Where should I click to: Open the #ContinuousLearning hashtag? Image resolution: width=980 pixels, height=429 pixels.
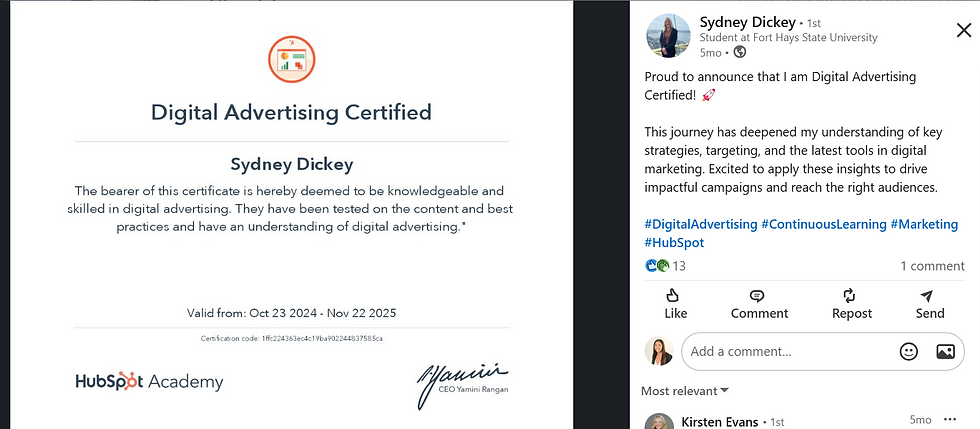(x=824, y=224)
